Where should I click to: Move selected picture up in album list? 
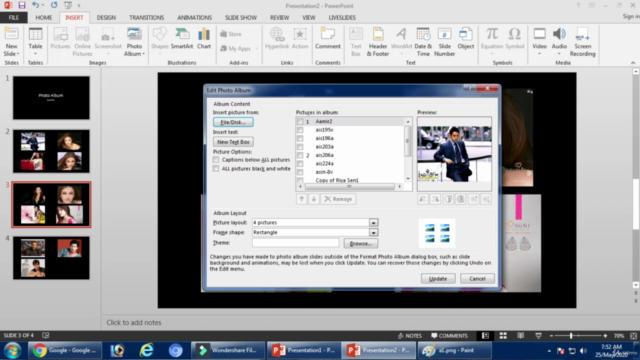coord(302,199)
